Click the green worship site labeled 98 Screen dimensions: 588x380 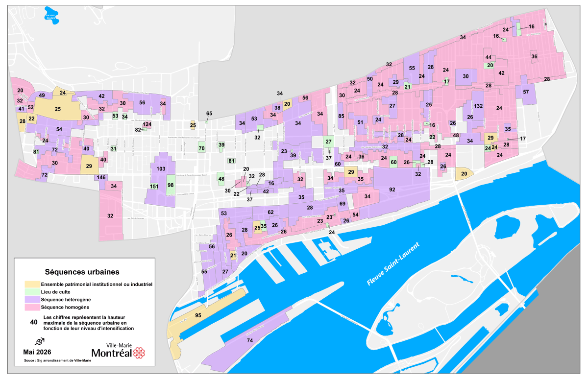(x=171, y=185)
